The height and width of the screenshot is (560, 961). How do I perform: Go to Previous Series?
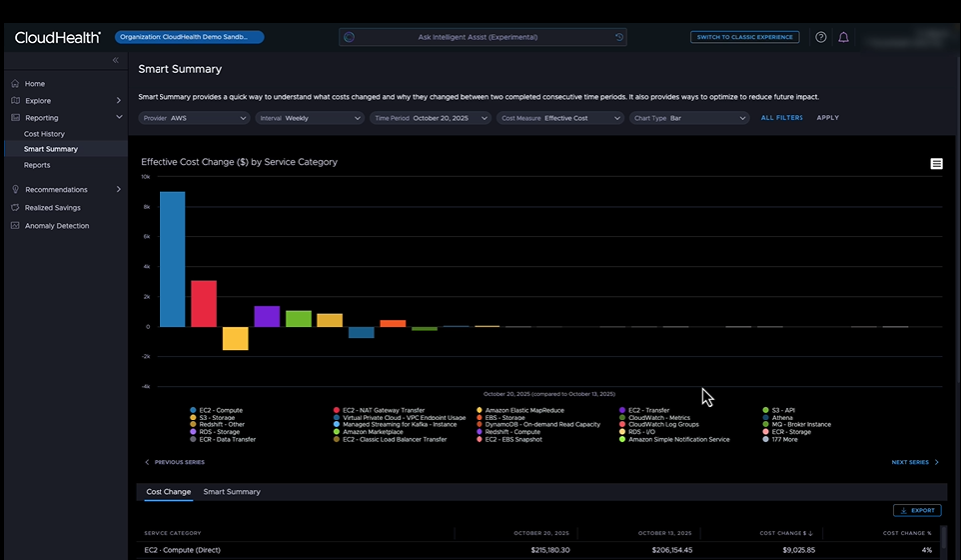174,462
